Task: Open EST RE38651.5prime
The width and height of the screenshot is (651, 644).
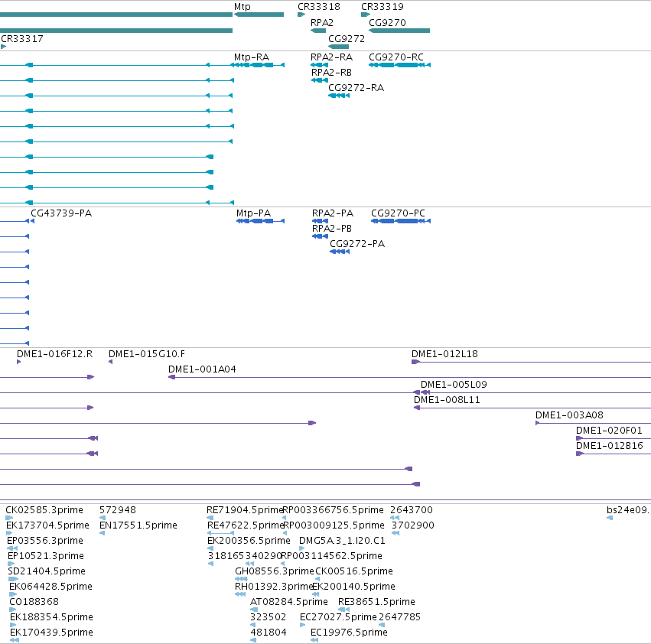Action: pos(376,603)
